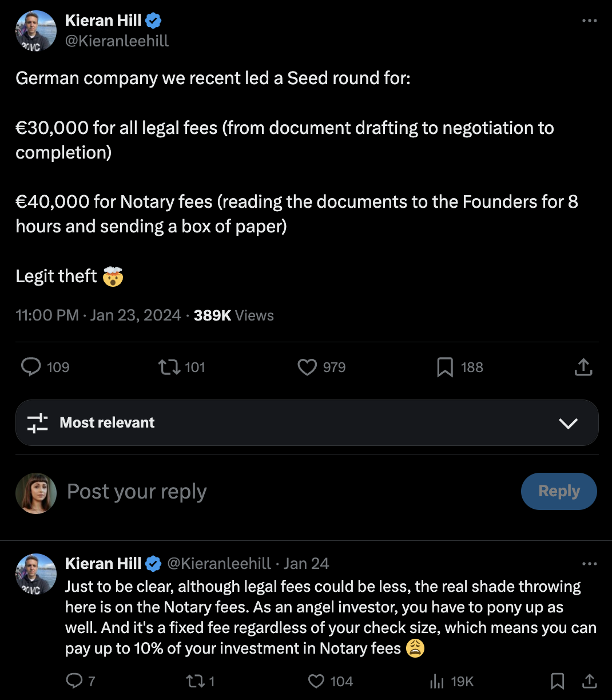Click the 389K Views count link
This screenshot has height=700, width=612.
pos(233,315)
